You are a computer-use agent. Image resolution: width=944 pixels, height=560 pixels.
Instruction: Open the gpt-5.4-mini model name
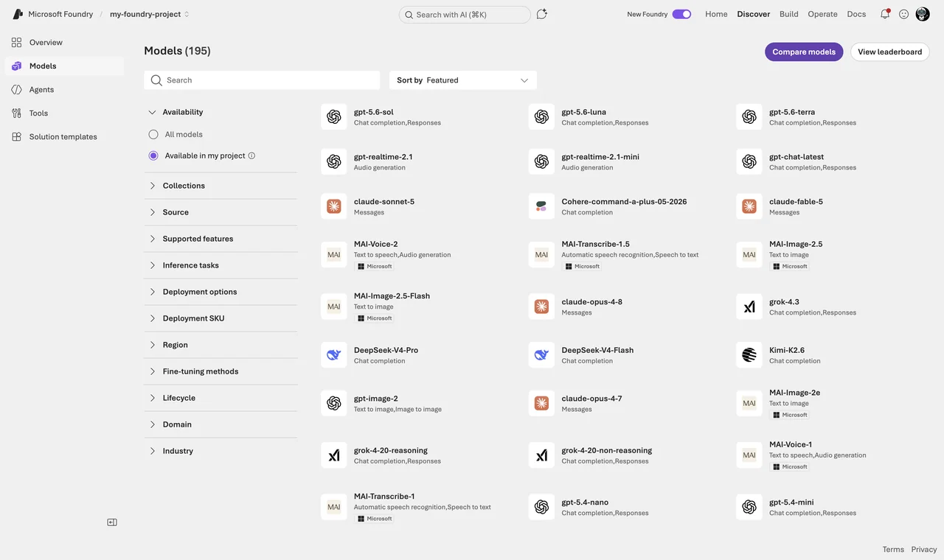[x=791, y=503]
